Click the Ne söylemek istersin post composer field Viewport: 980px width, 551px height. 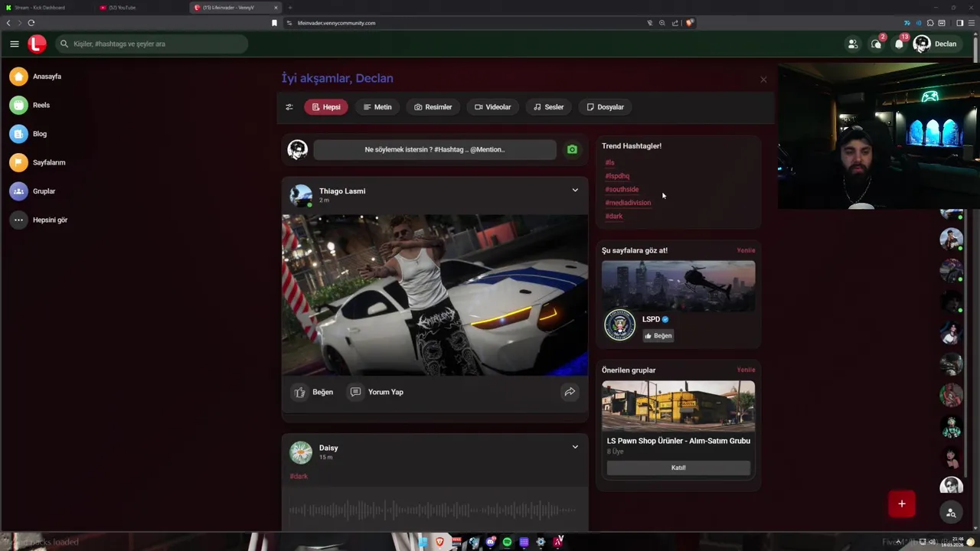point(435,149)
